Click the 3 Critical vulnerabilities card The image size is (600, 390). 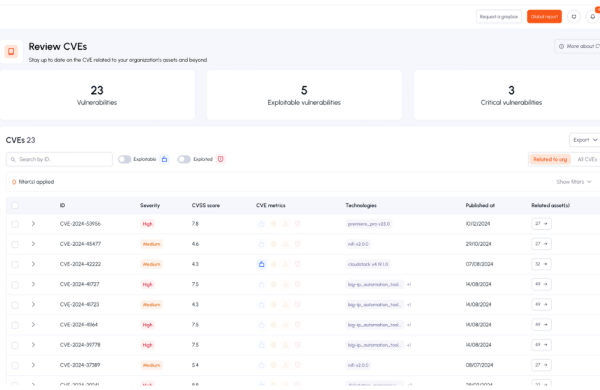[507, 95]
